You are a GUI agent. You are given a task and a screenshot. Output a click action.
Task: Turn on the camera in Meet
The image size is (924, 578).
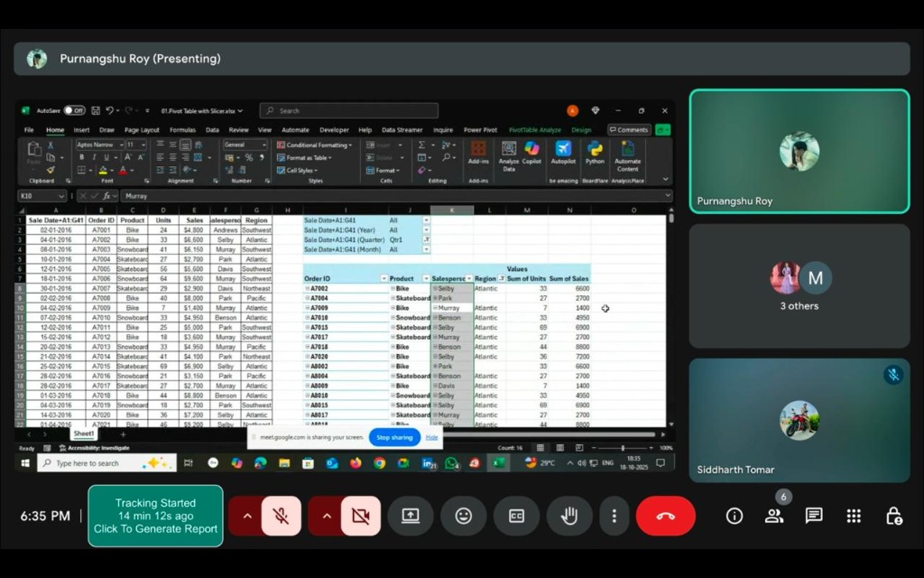click(x=361, y=516)
